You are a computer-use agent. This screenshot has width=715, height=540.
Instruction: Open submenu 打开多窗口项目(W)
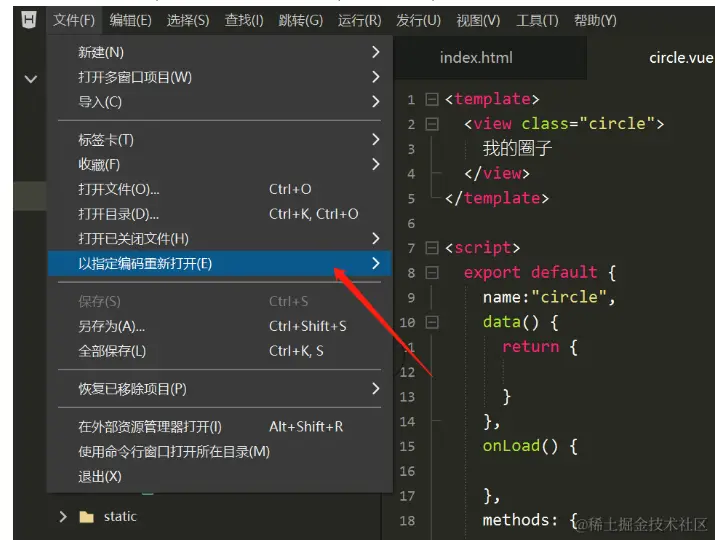(220, 77)
